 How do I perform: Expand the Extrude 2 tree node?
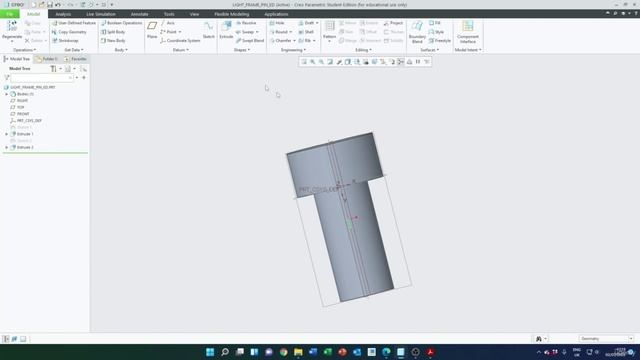click(x=7, y=147)
